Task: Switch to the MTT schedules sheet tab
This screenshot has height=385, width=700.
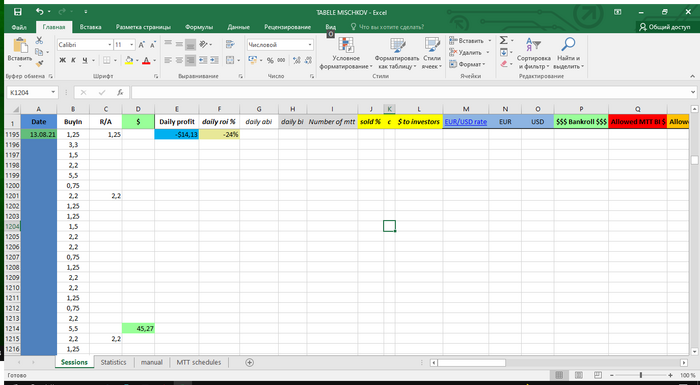Action: [x=199, y=362]
